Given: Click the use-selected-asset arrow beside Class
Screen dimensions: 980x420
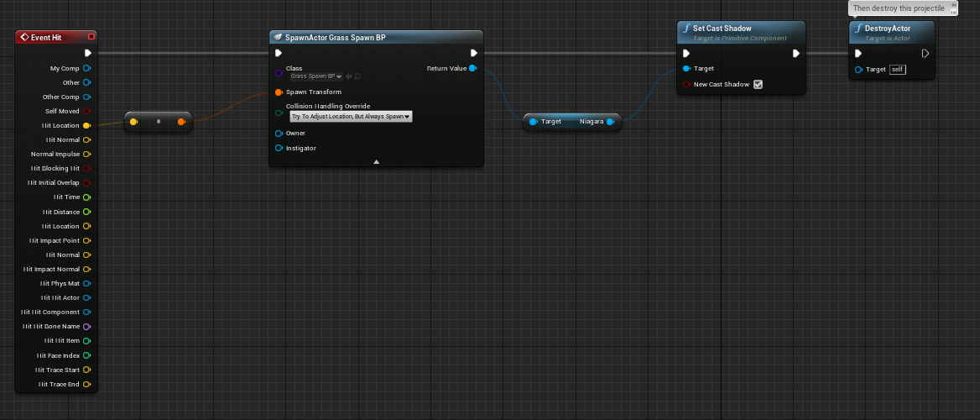Looking at the screenshot, I should coord(349,76).
